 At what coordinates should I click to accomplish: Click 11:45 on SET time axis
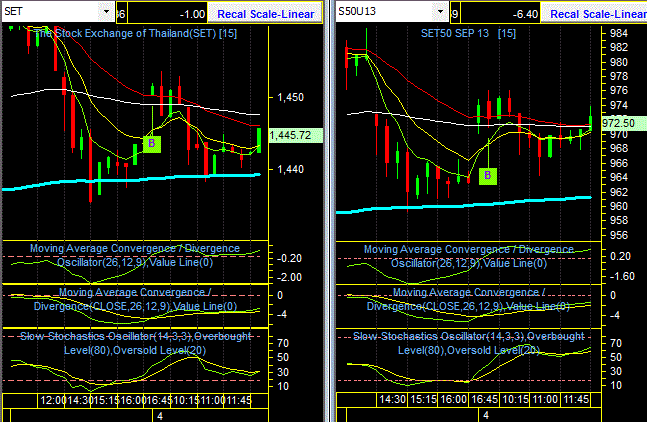click(x=239, y=400)
